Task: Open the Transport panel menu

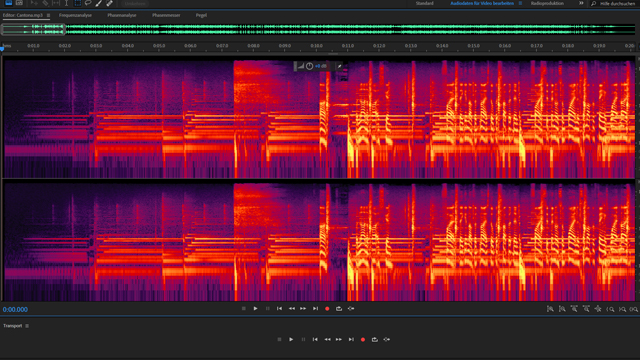Action: click(27, 326)
